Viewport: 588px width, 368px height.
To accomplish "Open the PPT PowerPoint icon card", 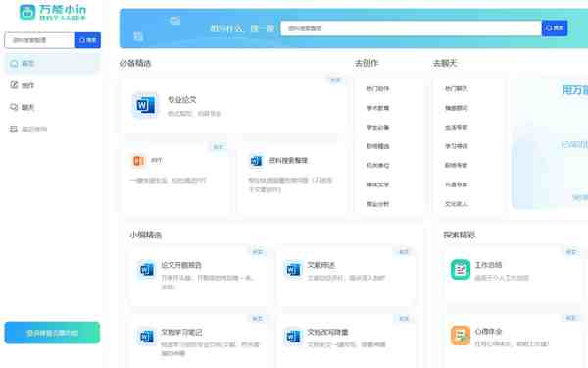I will click(x=138, y=161).
